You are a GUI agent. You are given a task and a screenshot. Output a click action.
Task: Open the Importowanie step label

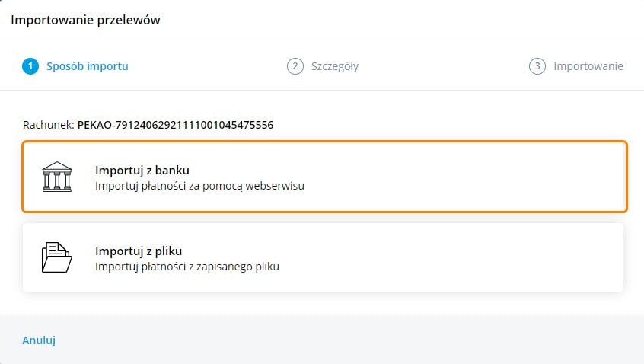tap(588, 66)
